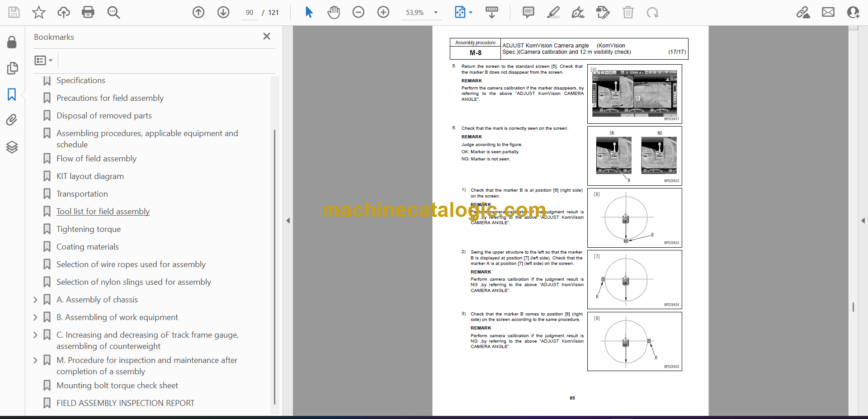The width and height of the screenshot is (868, 419).
Task: Expand the A. Assembly of chassis bookmark
Action: click(36, 300)
